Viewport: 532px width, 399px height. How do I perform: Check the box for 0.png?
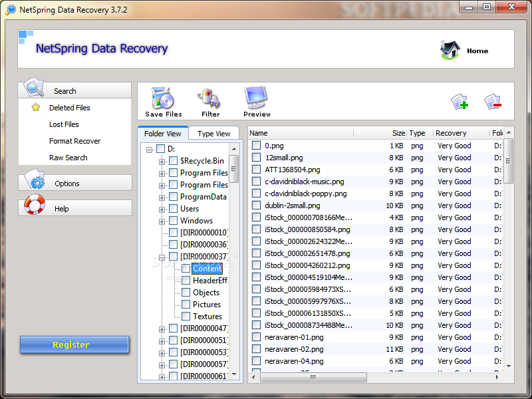(256, 146)
